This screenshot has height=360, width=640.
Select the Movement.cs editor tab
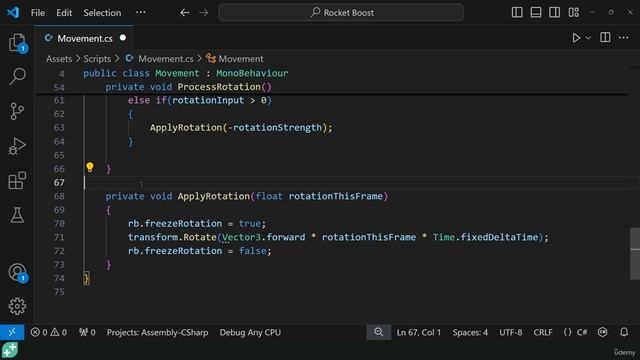84,38
